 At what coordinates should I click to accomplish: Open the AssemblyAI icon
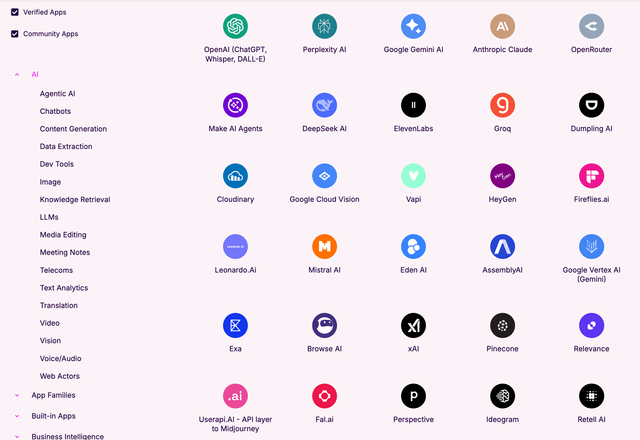(x=502, y=247)
